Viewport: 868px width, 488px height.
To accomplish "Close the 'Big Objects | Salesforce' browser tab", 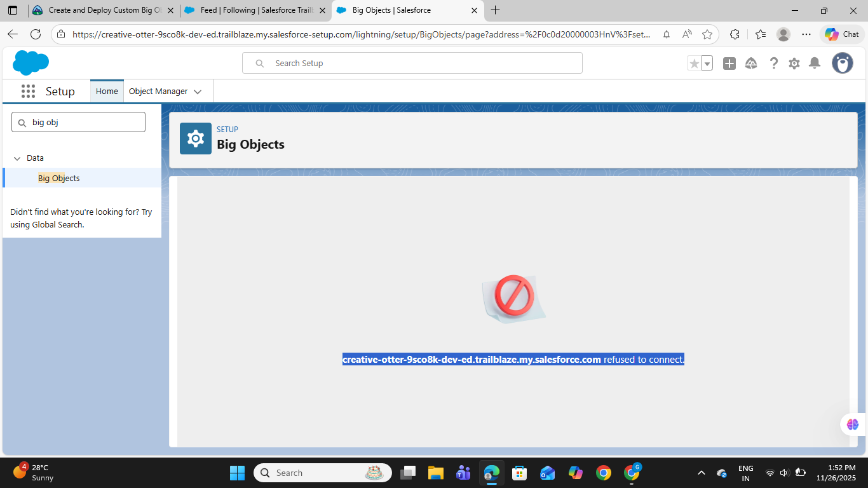I will click(474, 10).
